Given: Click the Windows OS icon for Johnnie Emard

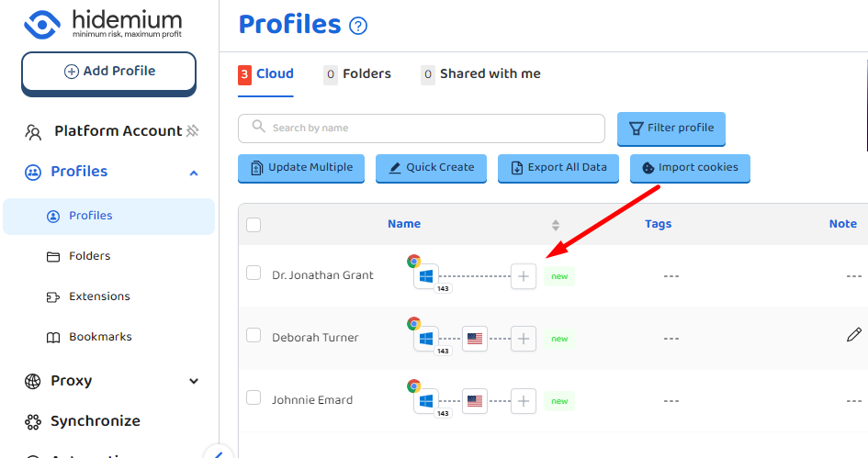Looking at the screenshot, I should [x=426, y=401].
